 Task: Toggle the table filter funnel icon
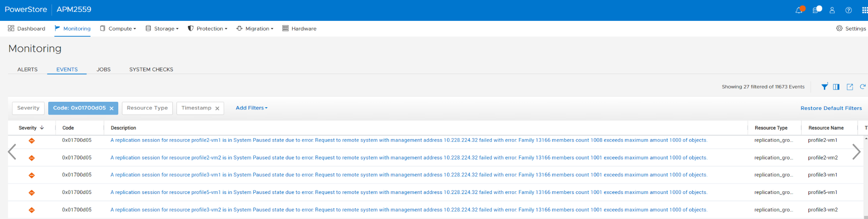click(x=824, y=87)
